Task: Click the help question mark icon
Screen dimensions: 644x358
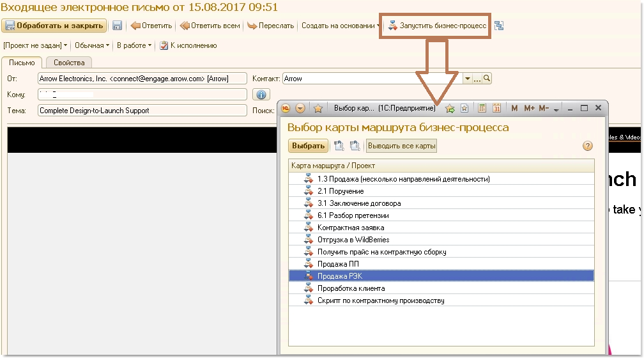Action: coord(588,146)
